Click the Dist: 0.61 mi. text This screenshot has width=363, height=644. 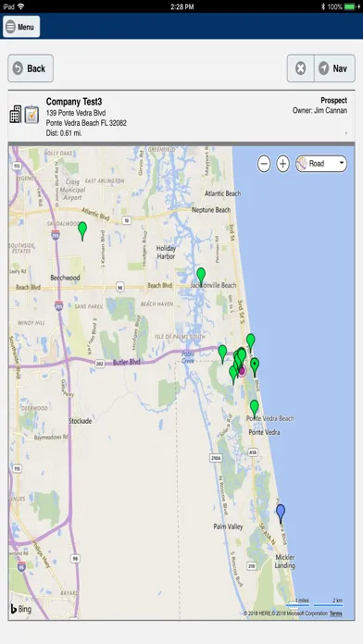pos(64,133)
